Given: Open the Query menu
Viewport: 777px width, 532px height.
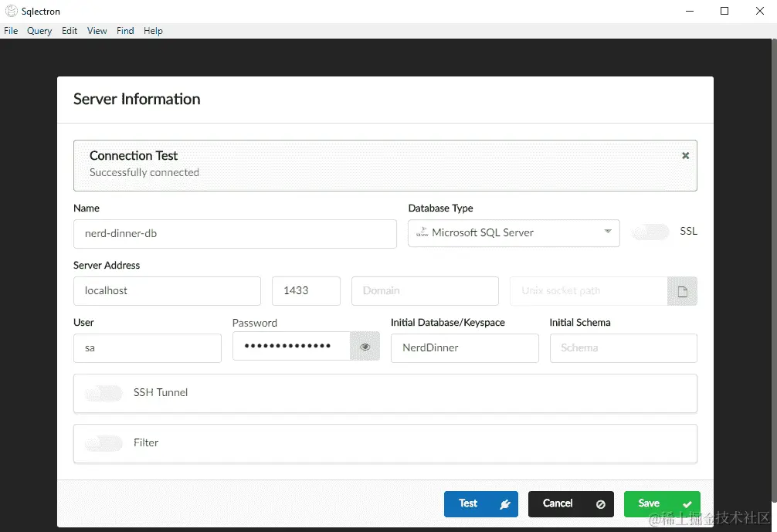Looking at the screenshot, I should tap(39, 31).
